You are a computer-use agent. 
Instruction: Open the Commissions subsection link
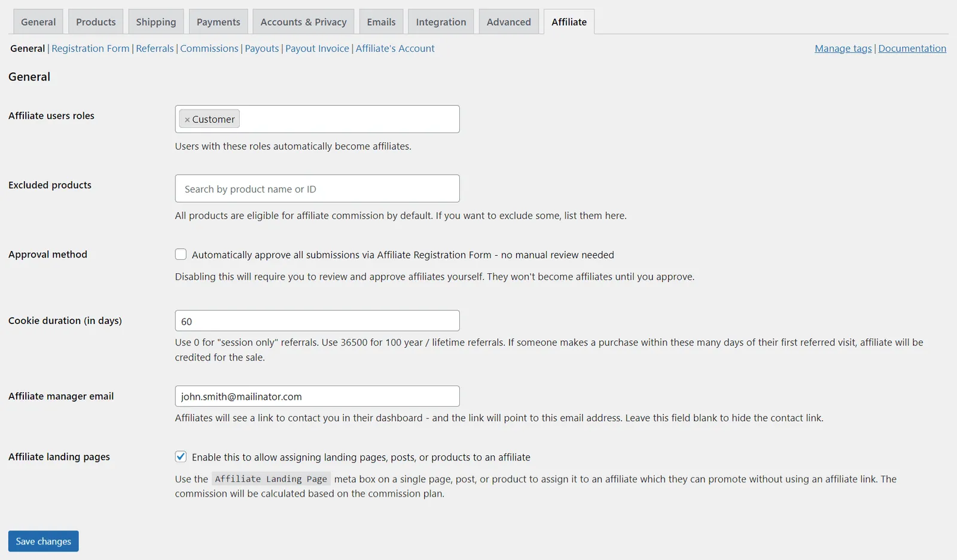click(x=209, y=48)
